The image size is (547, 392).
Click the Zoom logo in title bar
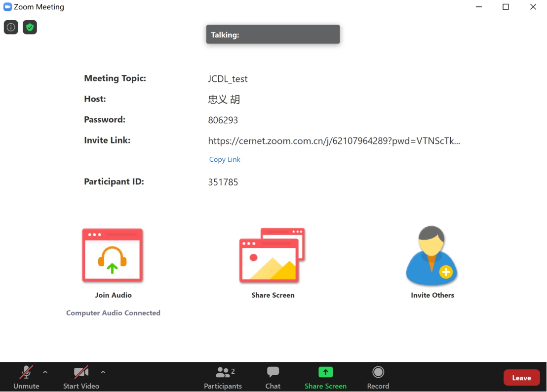[x=7, y=7]
